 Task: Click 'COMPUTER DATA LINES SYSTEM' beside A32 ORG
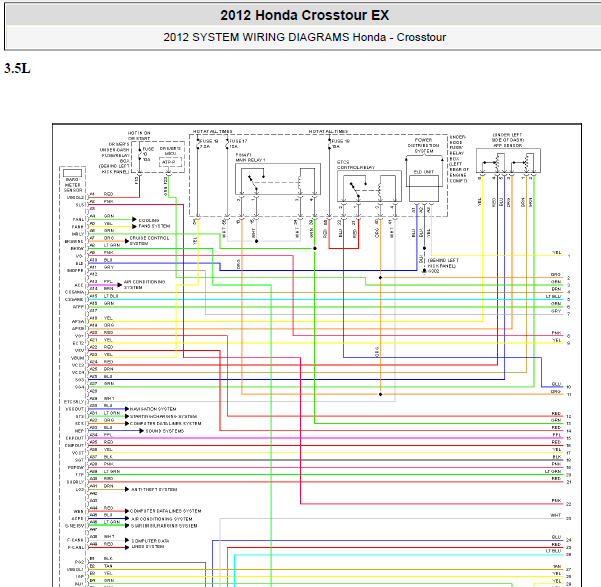pos(166,424)
